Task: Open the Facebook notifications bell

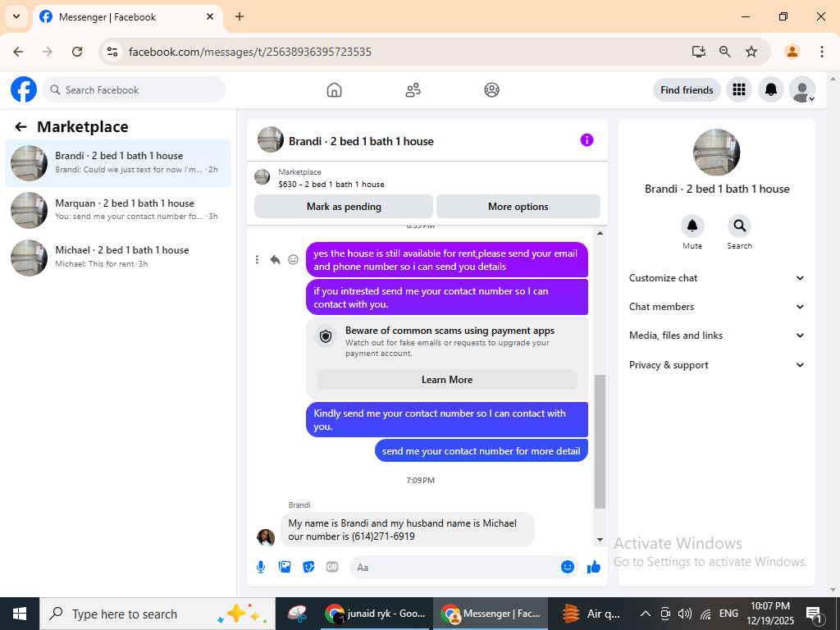Action: (771, 89)
